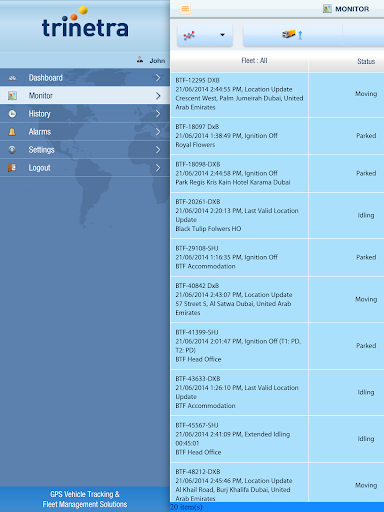Open the map view dropdown arrow

click(x=222, y=35)
